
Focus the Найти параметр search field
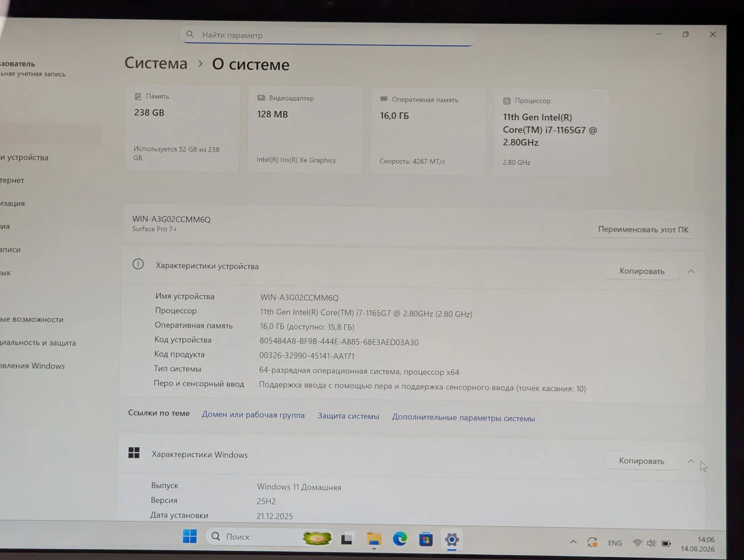(x=328, y=35)
